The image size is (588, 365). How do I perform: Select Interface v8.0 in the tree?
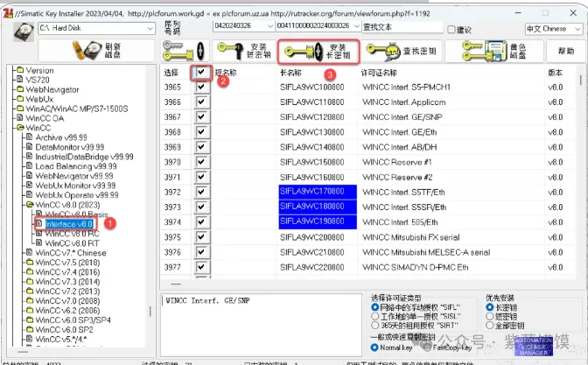click(x=68, y=224)
